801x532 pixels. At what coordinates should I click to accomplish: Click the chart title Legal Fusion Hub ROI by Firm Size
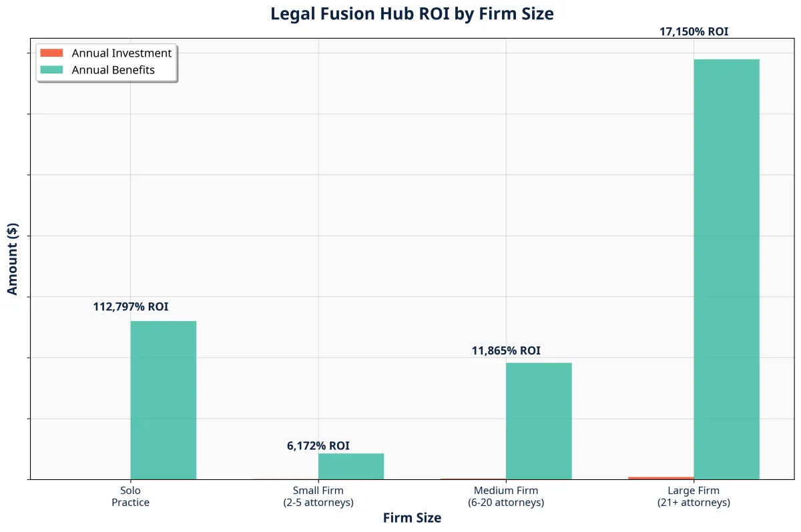pyautogui.click(x=412, y=13)
